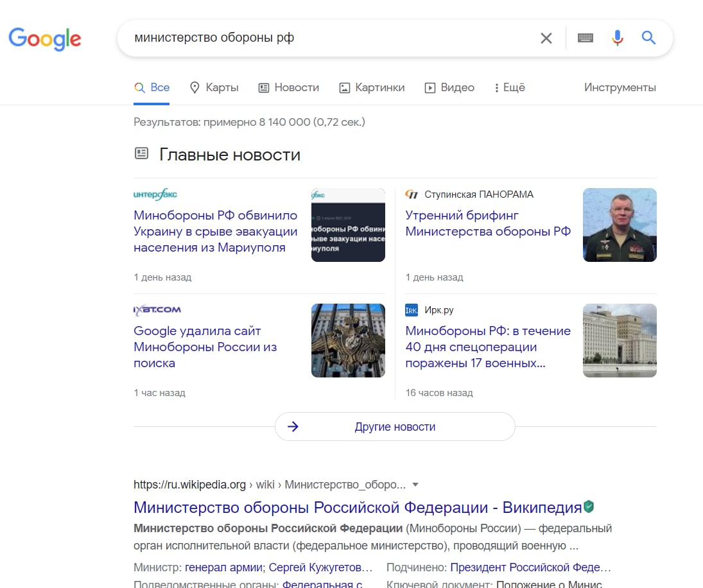Click the Другие новости button
The height and width of the screenshot is (588, 703).
click(x=395, y=427)
